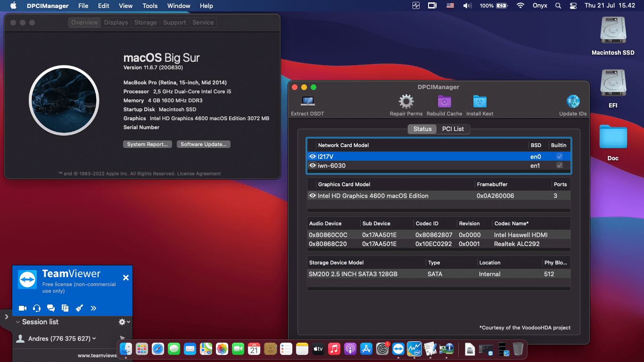This screenshot has width=644, height=362.
Task: Select the Macintosh SSD desktop drive
Action: [x=613, y=36]
